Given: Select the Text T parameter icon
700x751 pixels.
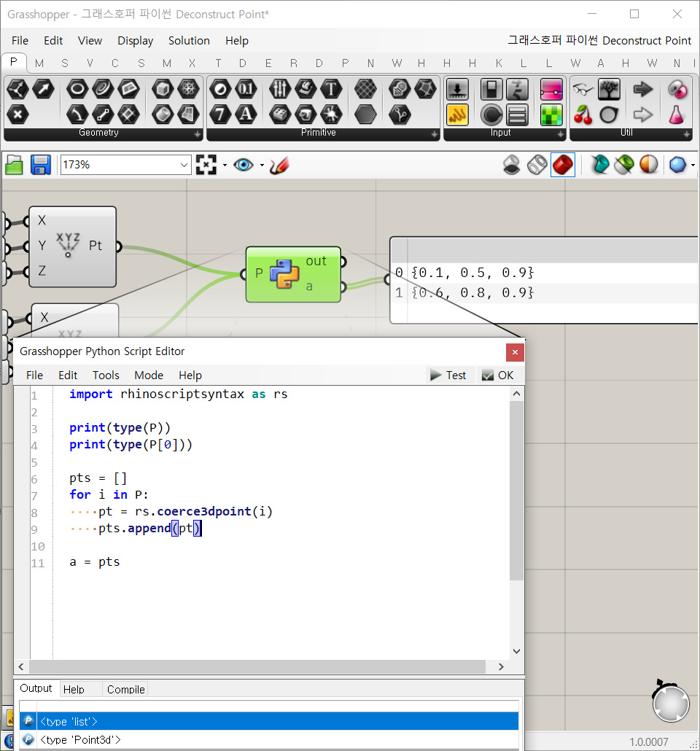Looking at the screenshot, I should pos(330,89).
